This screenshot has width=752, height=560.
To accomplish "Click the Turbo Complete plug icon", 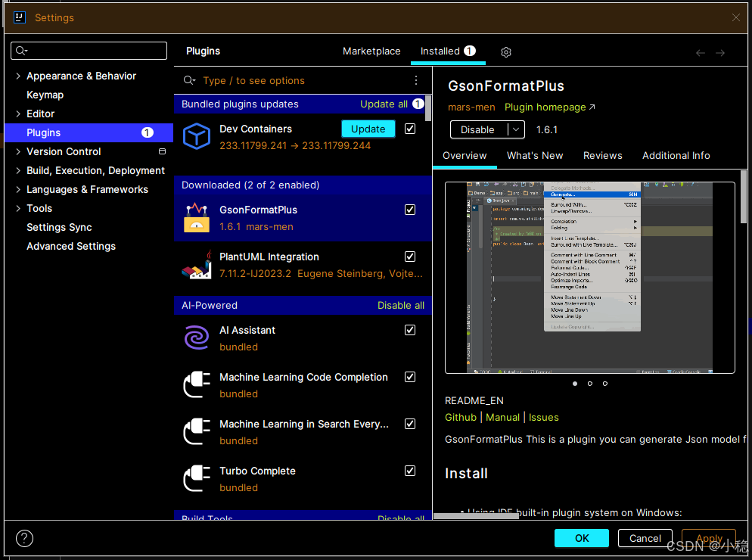I will click(197, 479).
